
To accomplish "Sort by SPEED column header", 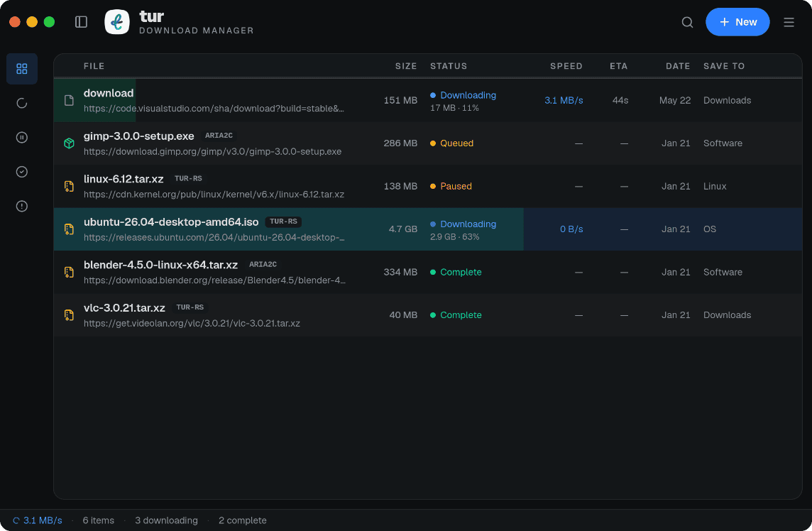I will [x=566, y=66].
